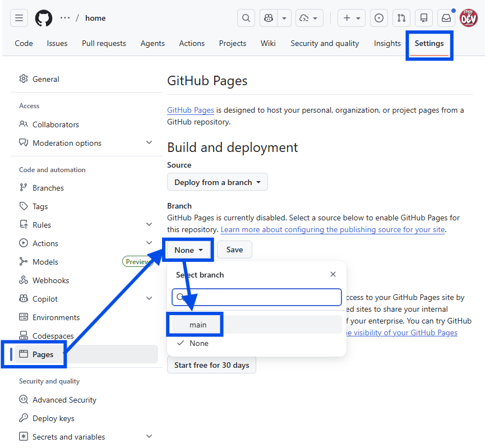Select Pages in the sidebar

86,354
